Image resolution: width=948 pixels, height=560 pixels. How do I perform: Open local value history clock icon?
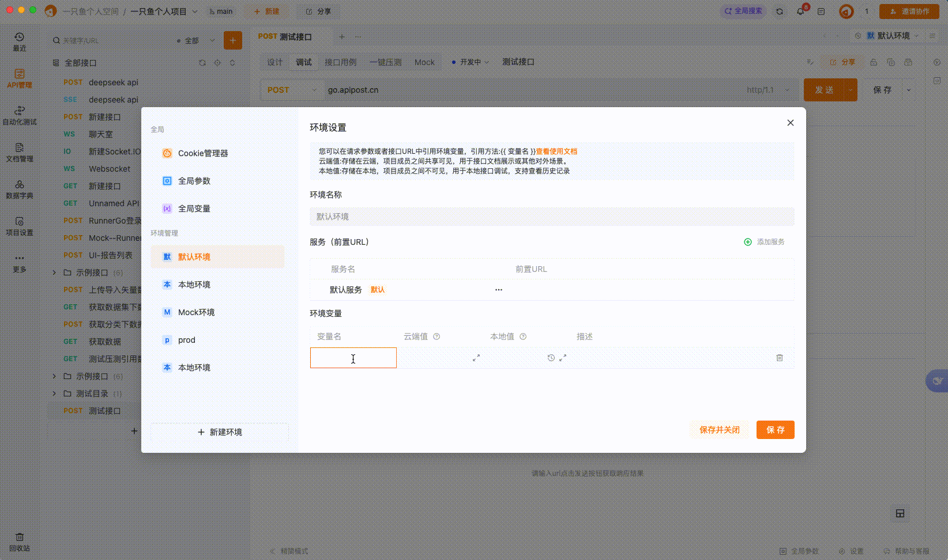(x=550, y=358)
